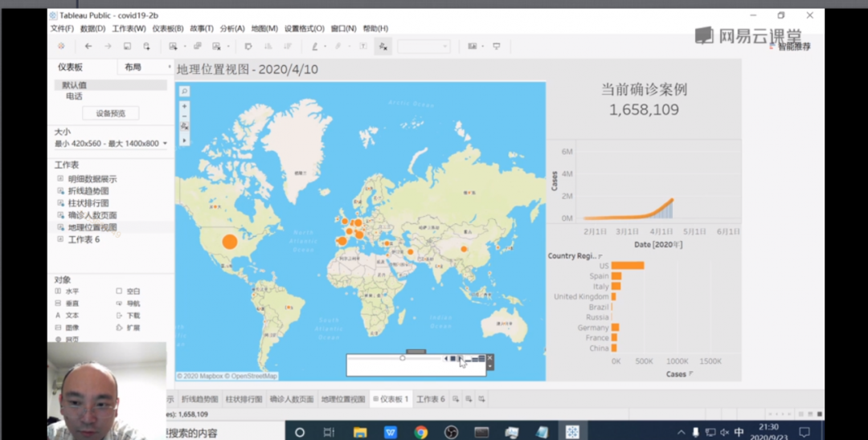The height and width of the screenshot is (440, 868).
Task: Click the map search magnifier icon
Action: click(x=184, y=92)
